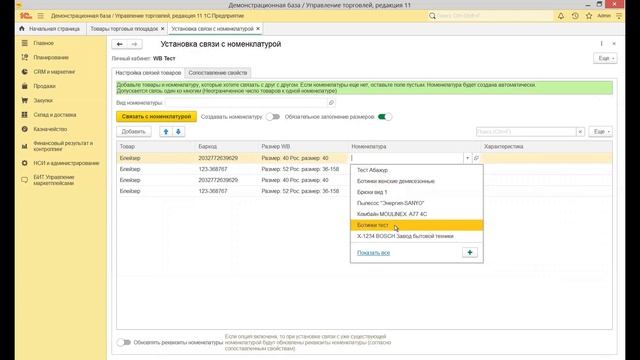The height and width of the screenshot is (360, 640).
Task: Create new item with green plus button
Action: click(x=470, y=253)
